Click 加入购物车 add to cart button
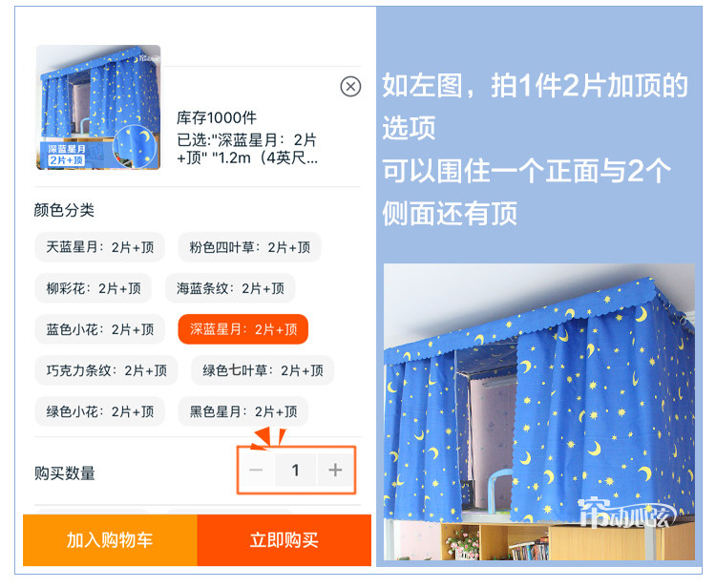Image resolution: width=716 pixels, height=588 pixels. [110, 540]
